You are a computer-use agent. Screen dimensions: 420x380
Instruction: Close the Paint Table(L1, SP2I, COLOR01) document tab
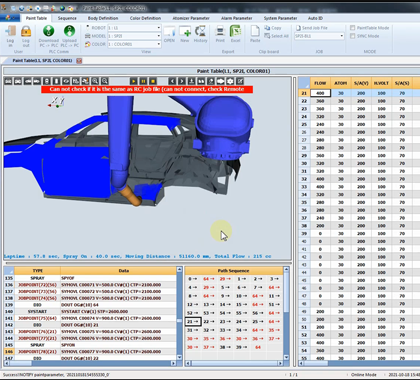(x=79, y=61)
